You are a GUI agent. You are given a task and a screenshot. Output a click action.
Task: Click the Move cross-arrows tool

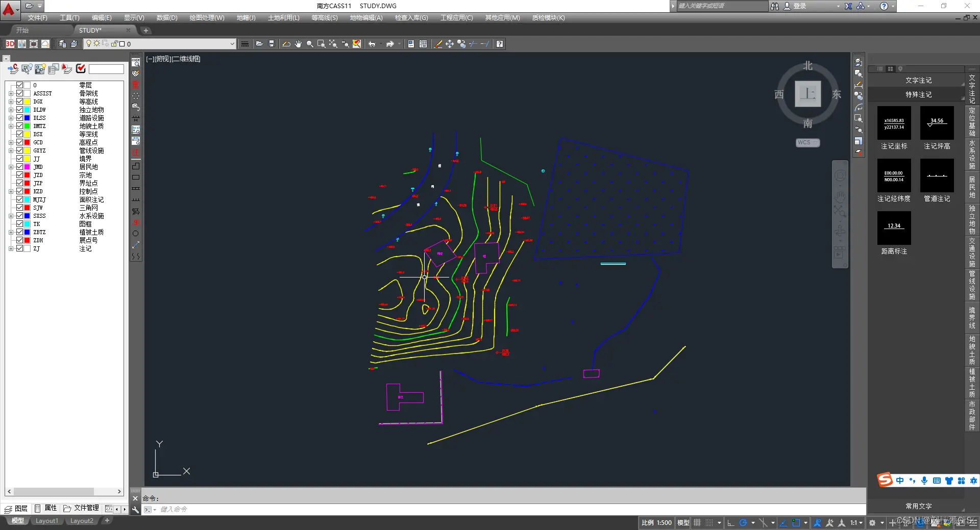click(x=450, y=44)
